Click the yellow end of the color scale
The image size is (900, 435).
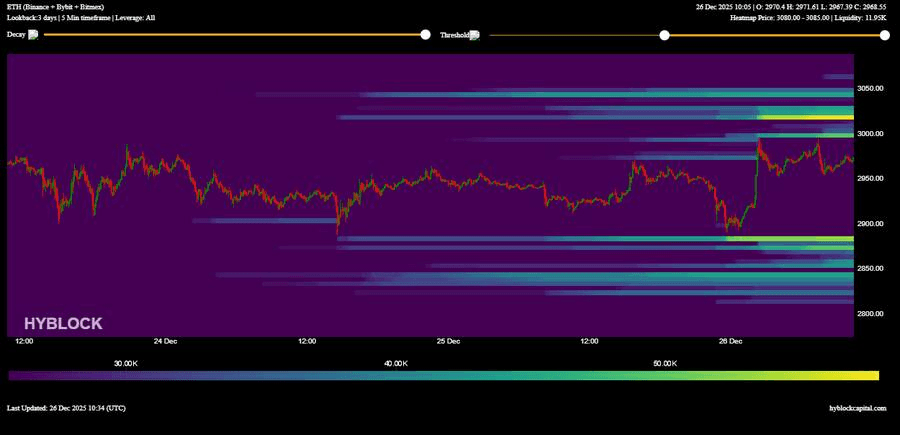point(872,376)
